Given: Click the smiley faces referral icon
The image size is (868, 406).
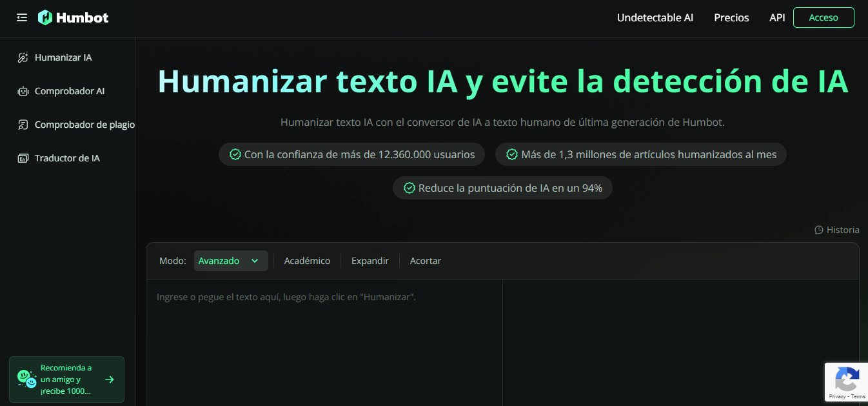Looking at the screenshot, I should pos(26,378).
